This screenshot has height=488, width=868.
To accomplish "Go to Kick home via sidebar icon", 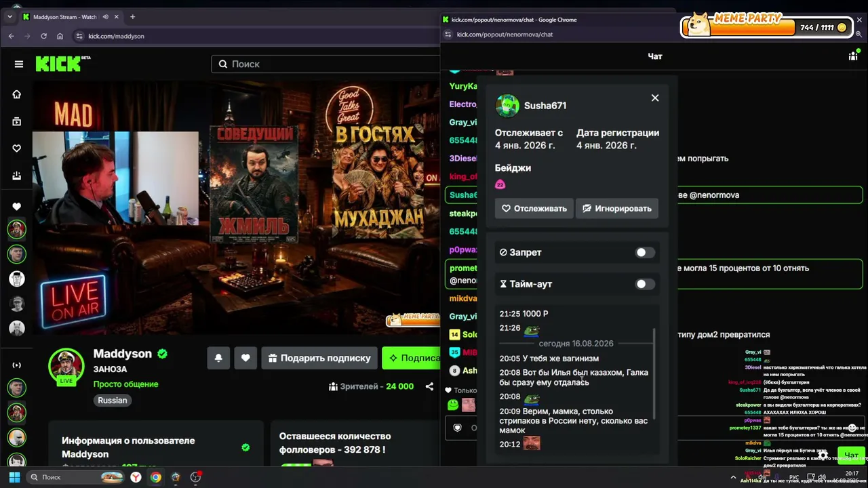I will [x=17, y=94].
